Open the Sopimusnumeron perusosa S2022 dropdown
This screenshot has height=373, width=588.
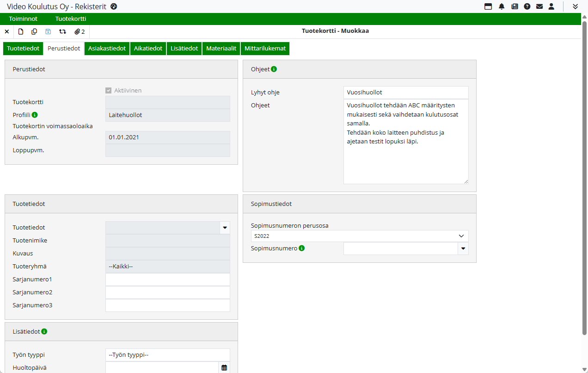click(x=360, y=236)
